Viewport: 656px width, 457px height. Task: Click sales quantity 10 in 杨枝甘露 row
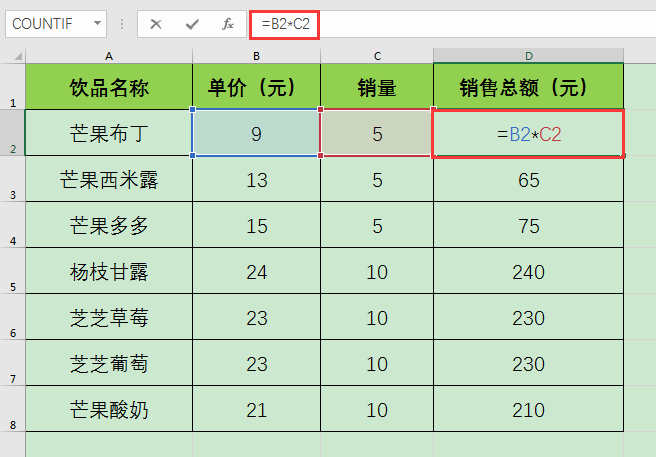click(x=377, y=271)
